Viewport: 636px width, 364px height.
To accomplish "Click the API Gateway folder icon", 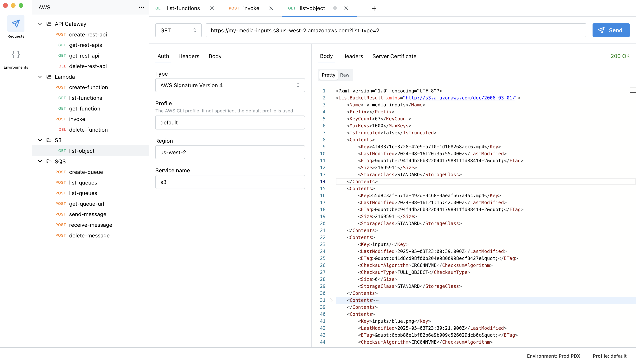I will click(x=49, y=24).
